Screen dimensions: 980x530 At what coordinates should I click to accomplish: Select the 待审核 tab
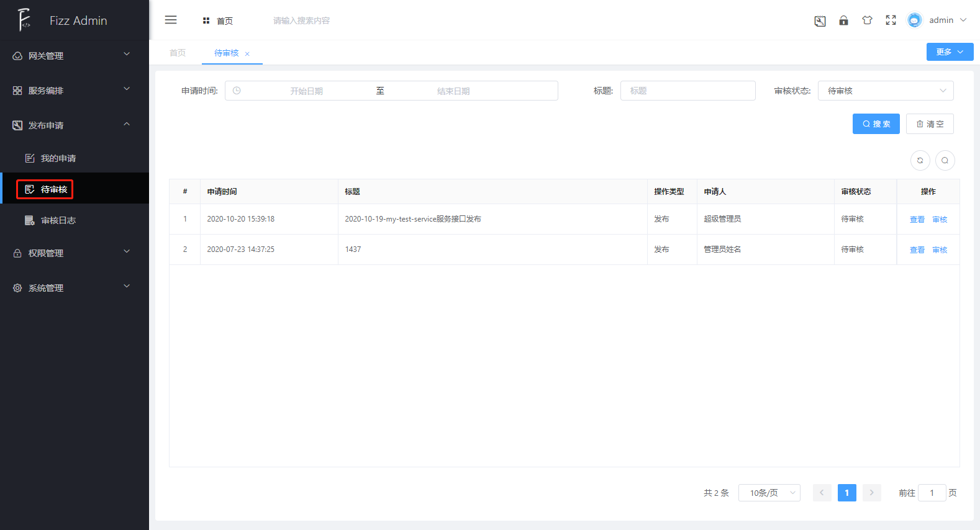pos(227,53)
